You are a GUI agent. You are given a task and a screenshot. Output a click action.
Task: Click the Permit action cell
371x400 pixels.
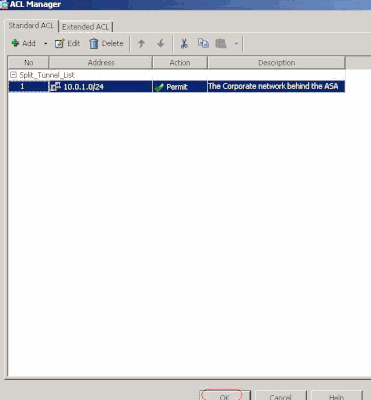(180, 87)
